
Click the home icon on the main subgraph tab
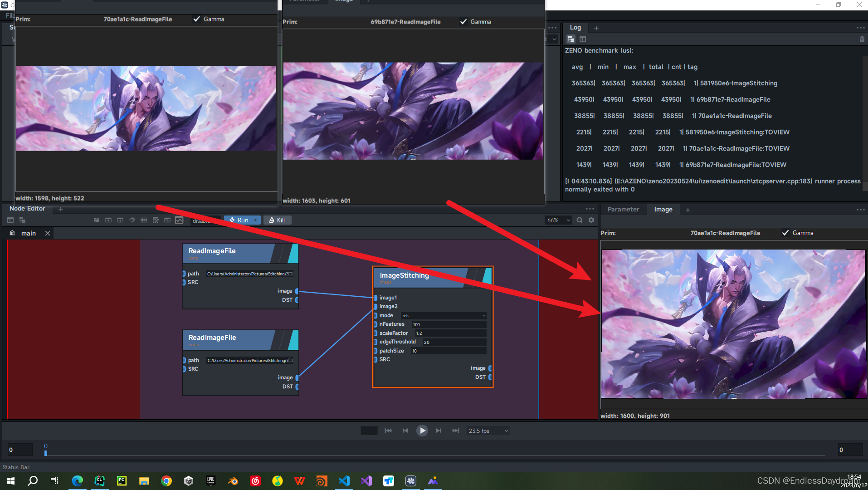(x=12, y=233)
